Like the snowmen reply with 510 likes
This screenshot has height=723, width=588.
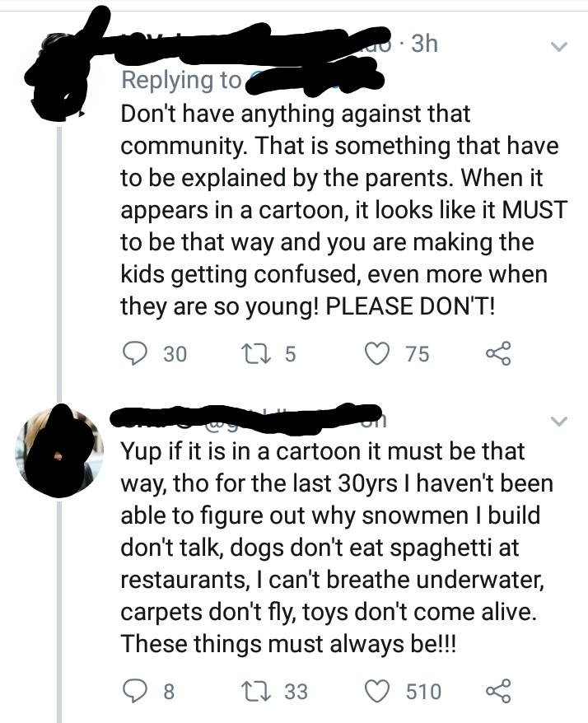(378, 691)
